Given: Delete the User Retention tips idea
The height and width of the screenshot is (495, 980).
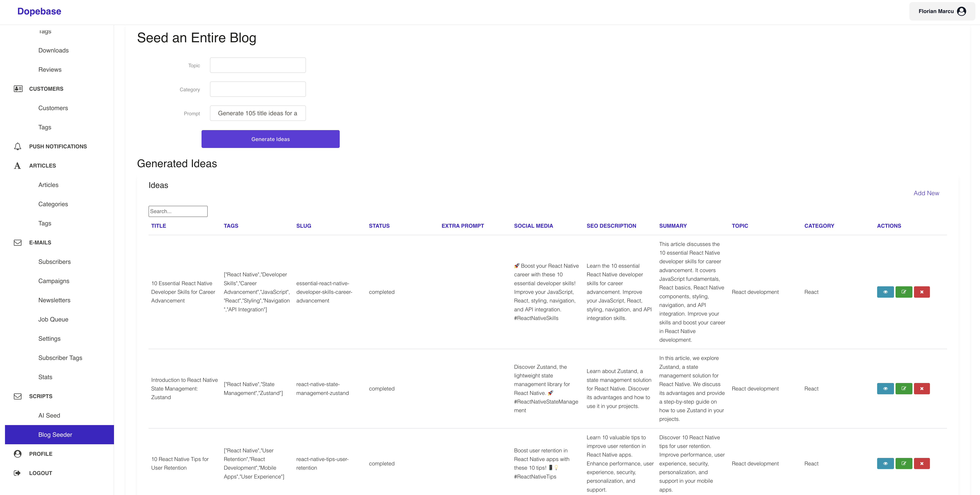Looking at the screenshot, I should (x=922, y=463).
